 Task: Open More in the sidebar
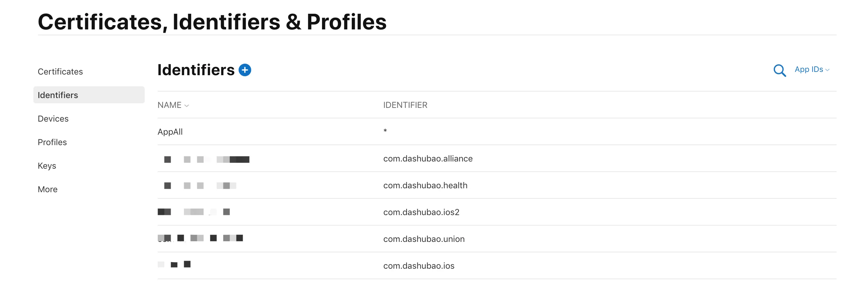click(47, 190)
